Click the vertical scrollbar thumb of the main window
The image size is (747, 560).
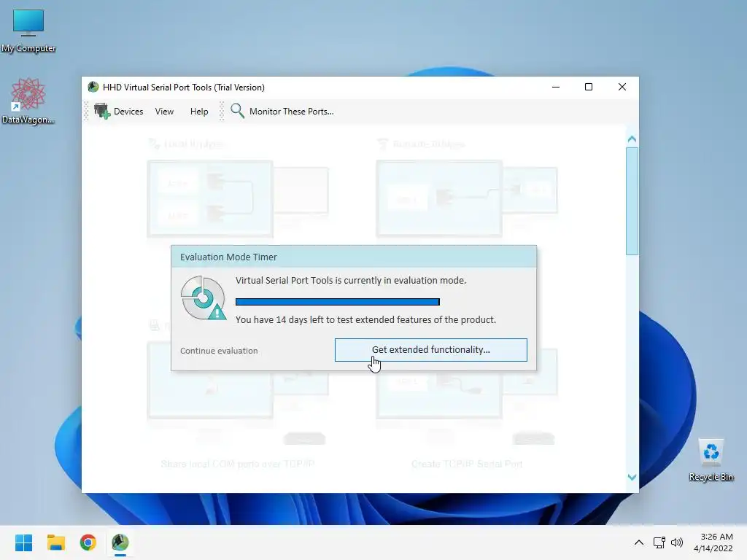[632, 201]
